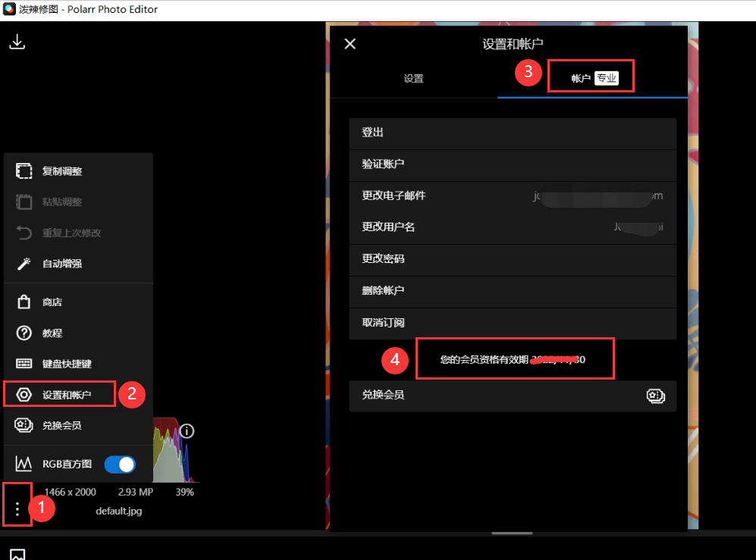Click the 自动增强 magic wand icon

(x=24, y=264)
